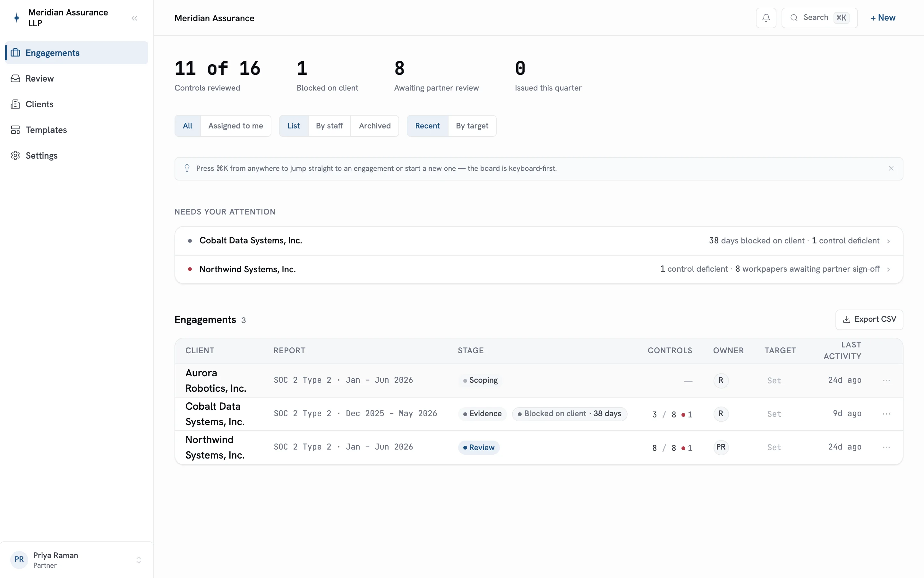924x578 pixels.
Task: Select the All filter
Action: coord(187,126)
